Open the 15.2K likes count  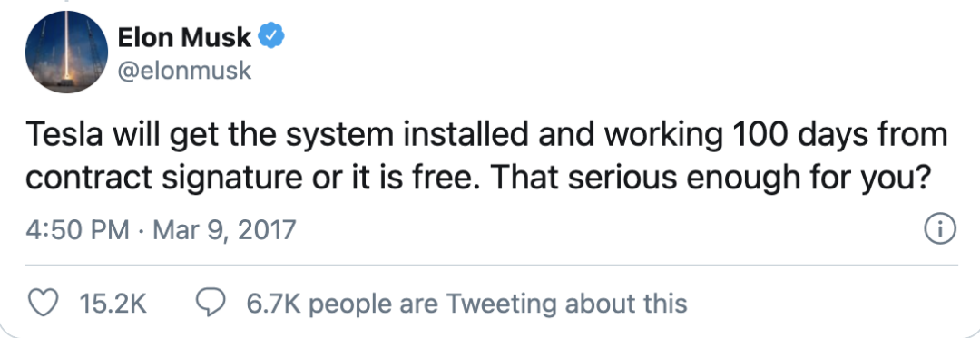(x=113, y=304)
